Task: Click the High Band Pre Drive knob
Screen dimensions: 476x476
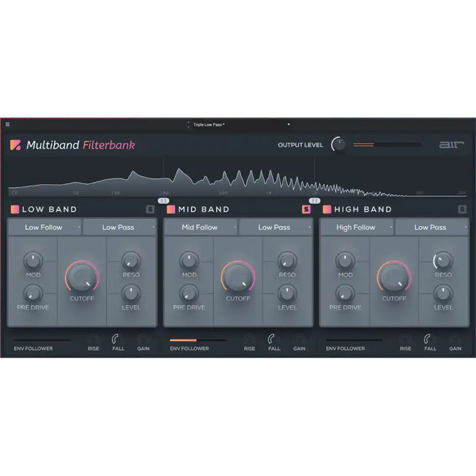Action: tap(345, 293)
